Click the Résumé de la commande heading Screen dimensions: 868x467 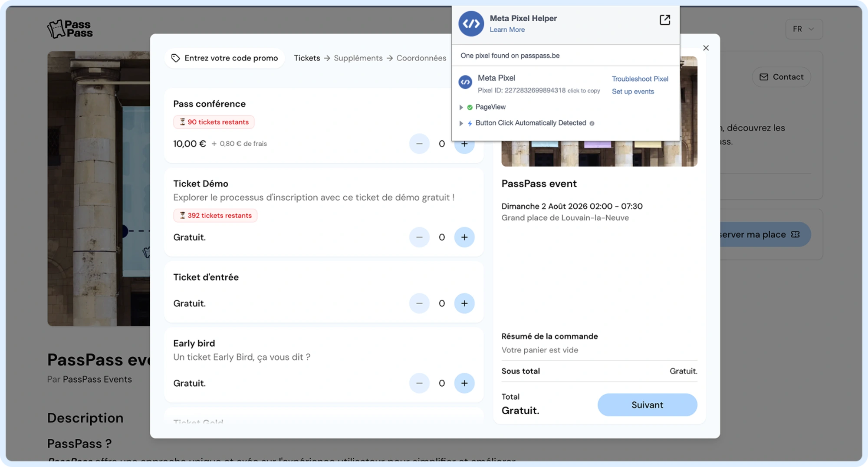549,336
